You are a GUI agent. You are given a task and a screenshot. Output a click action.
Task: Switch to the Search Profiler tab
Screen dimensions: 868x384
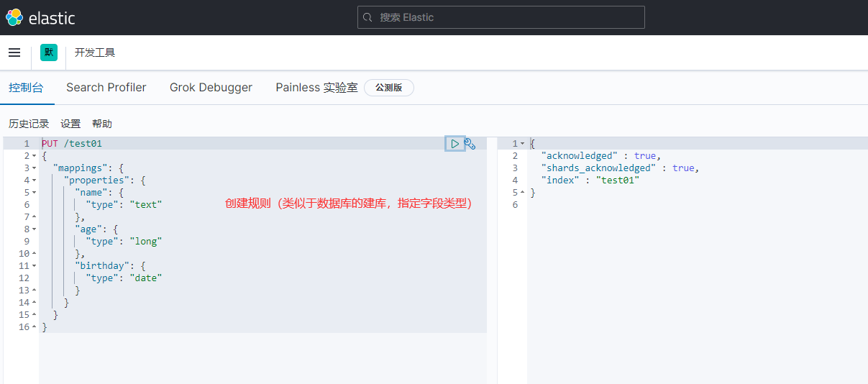(x=106, y=88)
